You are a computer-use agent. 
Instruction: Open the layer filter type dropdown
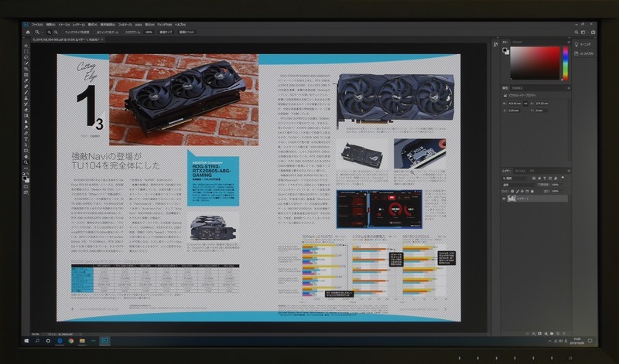point(515,179)
